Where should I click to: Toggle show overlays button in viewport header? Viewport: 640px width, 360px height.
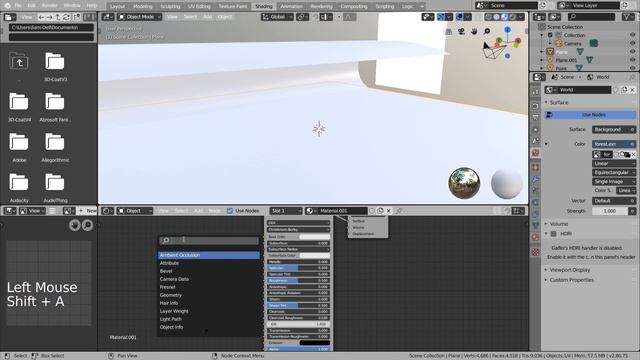click(460, 17)
